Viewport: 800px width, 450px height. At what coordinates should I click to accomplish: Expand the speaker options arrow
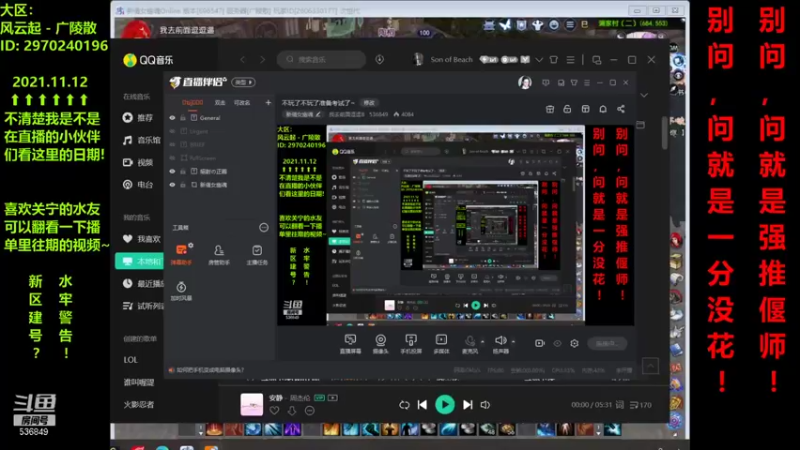[x=513, y=342]
